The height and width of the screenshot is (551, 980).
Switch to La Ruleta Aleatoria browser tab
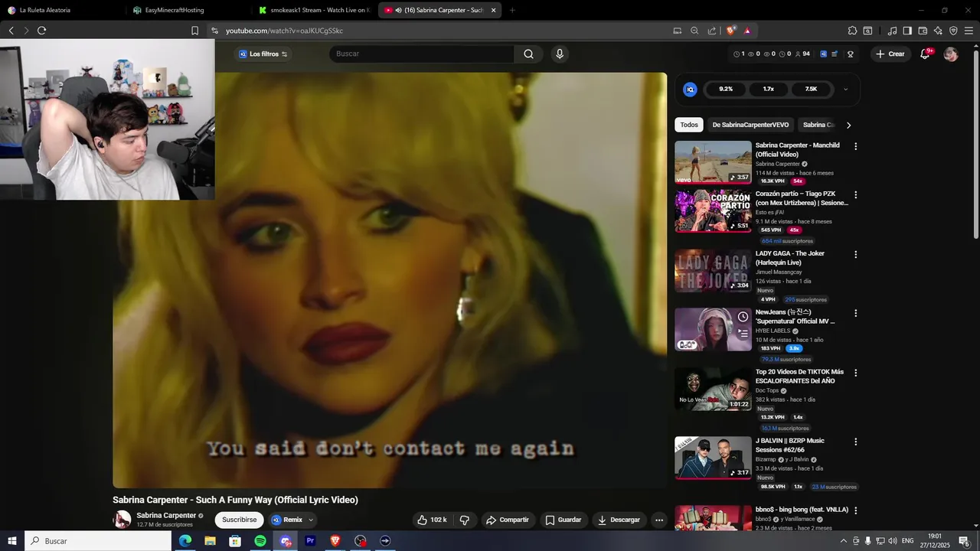click(x=61, y=10)
